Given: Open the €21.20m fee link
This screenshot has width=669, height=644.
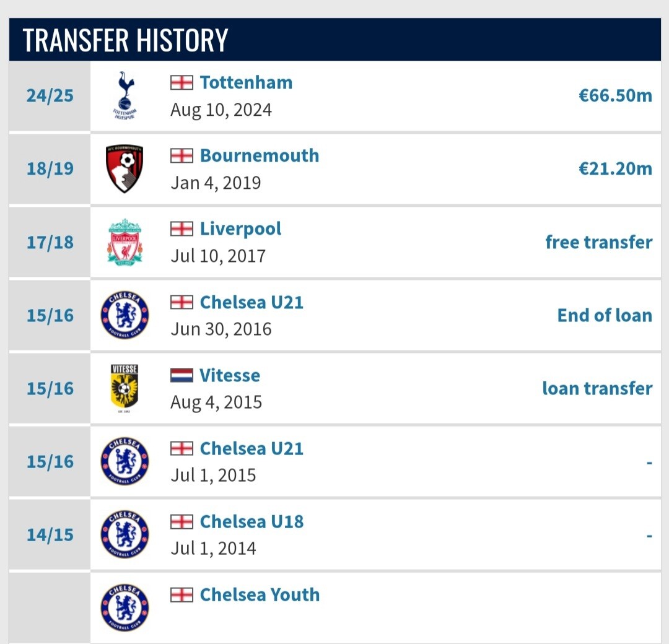Looking at the screenshot, I should (x=615, y=169).
